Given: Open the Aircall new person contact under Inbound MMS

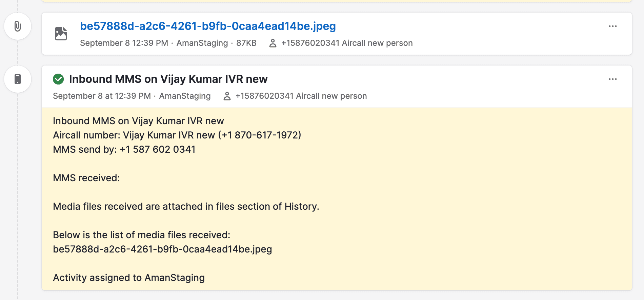Looking at the screenshot, I should click(301, 96).
